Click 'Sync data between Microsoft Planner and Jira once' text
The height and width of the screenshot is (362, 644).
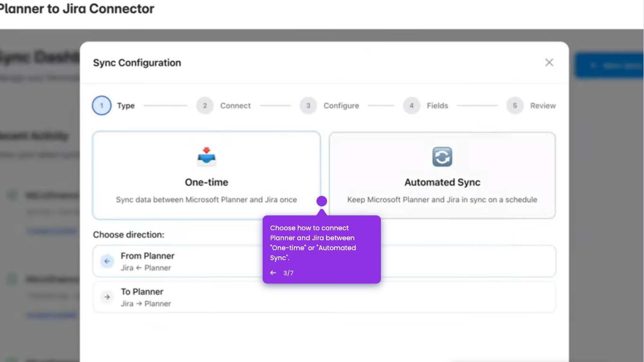[206, 199]
